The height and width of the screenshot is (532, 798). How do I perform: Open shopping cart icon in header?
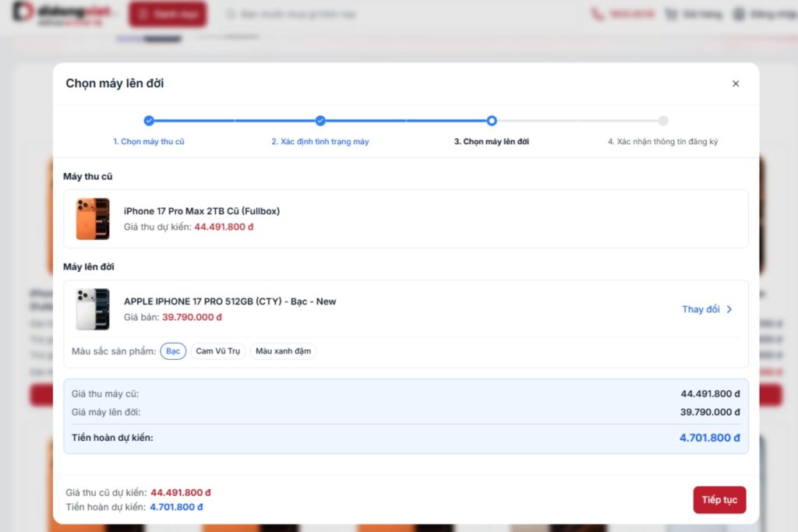coord(671,14)
